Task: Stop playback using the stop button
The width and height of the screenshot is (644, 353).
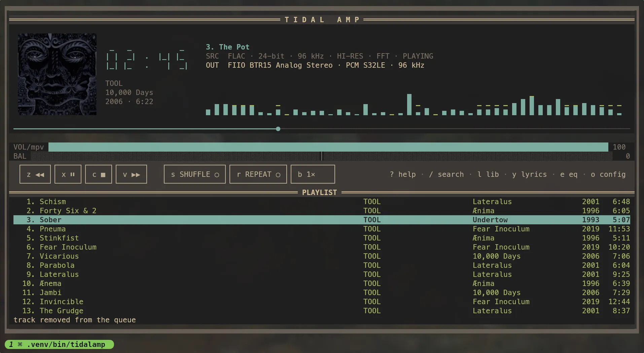Action: click(x=99, y=174)
